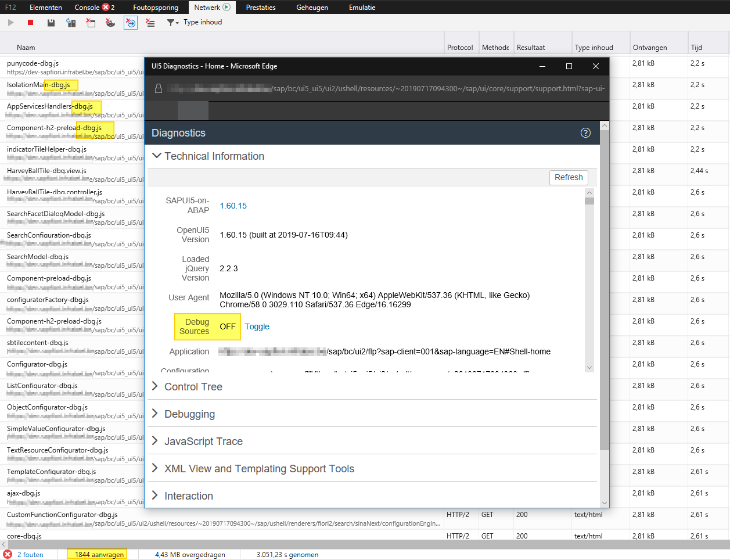Image resolution: width=730 pixels, height=560 pixels.
Task: Select the CustomFunctionConfigurator-dbg.js request row
Action: click(x=365, y=519)
